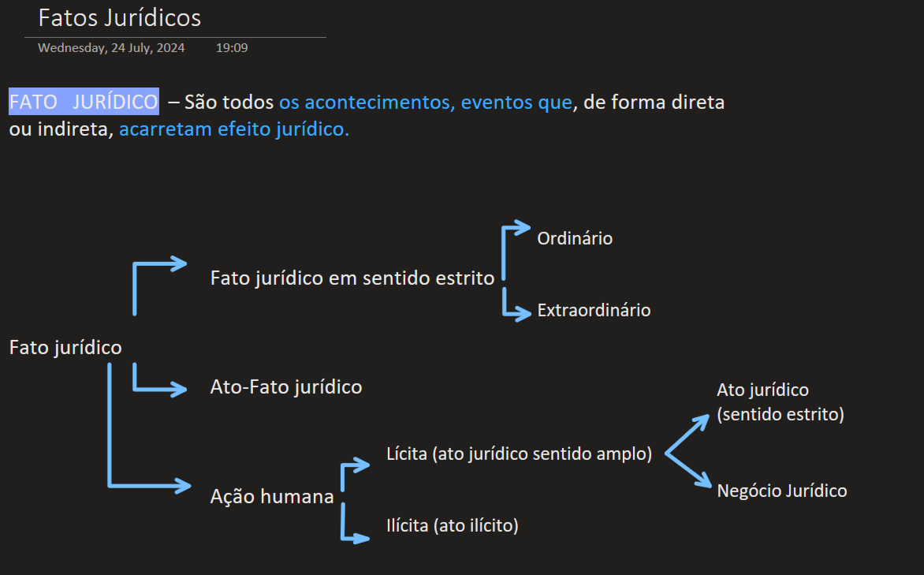Click the Ação humana label
The image size is (924, 575).
[x=272, y=497]
